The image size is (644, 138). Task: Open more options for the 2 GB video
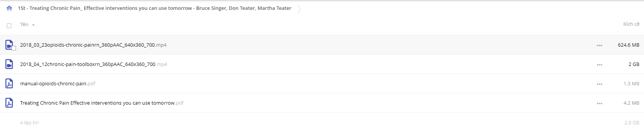[x=600, y=65]
